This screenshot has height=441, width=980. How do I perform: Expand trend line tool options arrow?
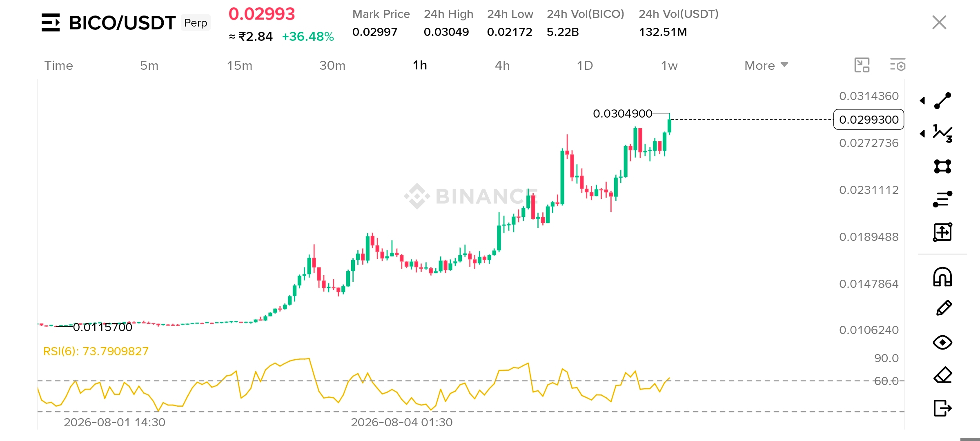(x=922, y=100)
